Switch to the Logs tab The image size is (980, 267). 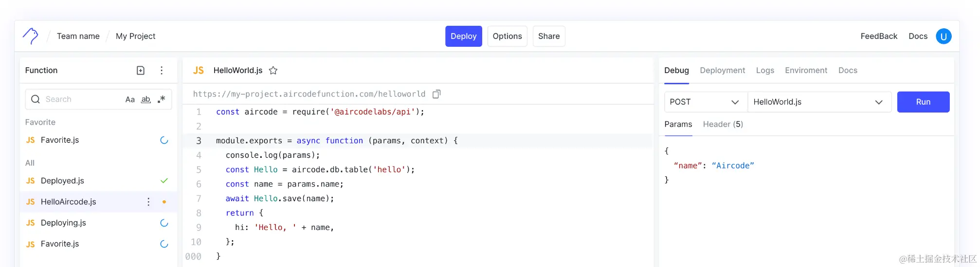(x=765, y=71)
